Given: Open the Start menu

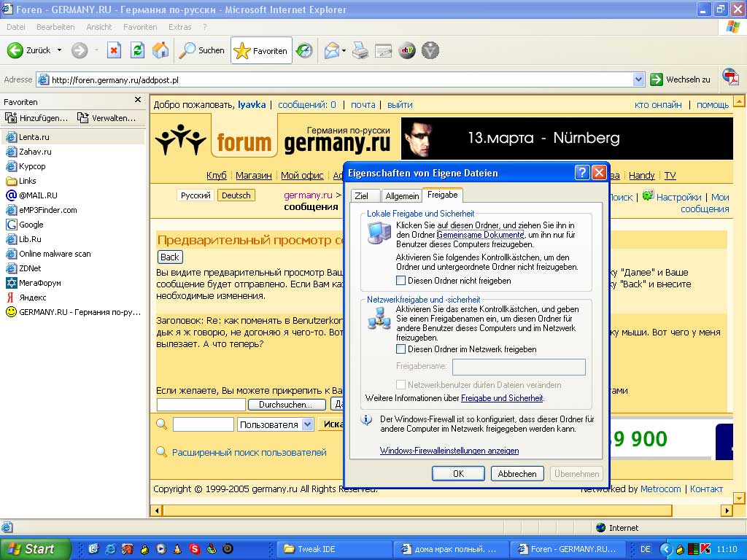Looking at the screenshot, I should [x=35, y=549].
